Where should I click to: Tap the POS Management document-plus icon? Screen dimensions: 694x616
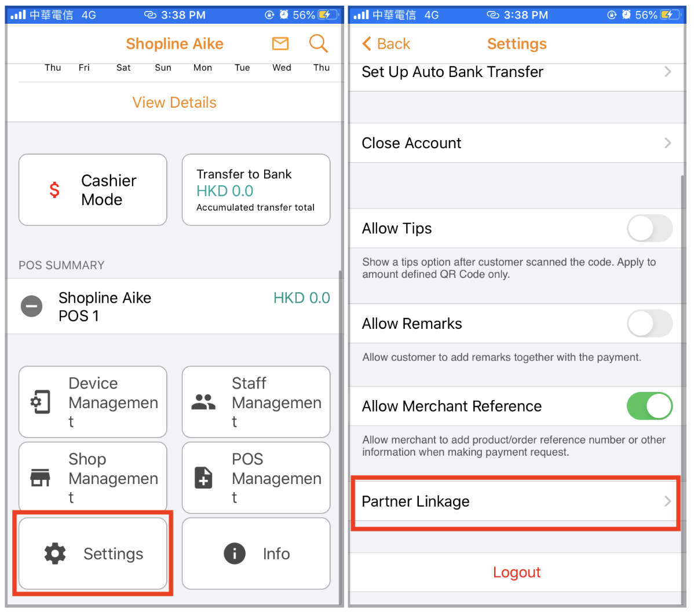203,478
